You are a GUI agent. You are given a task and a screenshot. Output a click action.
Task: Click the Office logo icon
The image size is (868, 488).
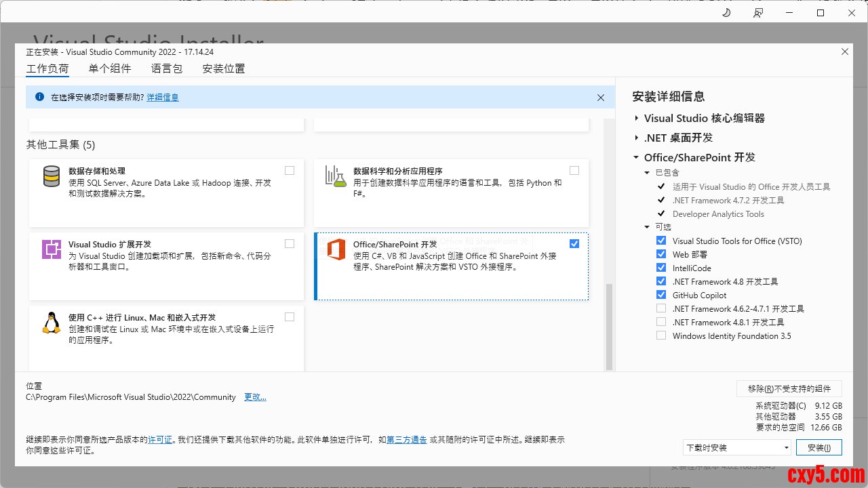pos(336,249)
